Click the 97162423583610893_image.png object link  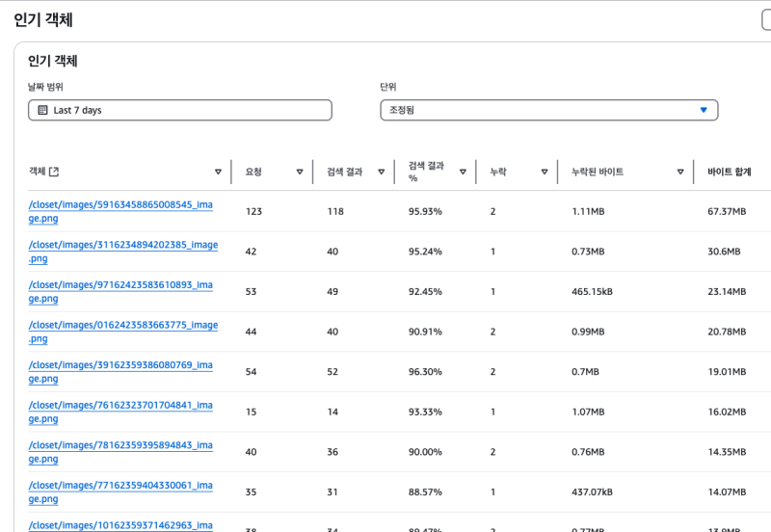[x=120, y=285]
